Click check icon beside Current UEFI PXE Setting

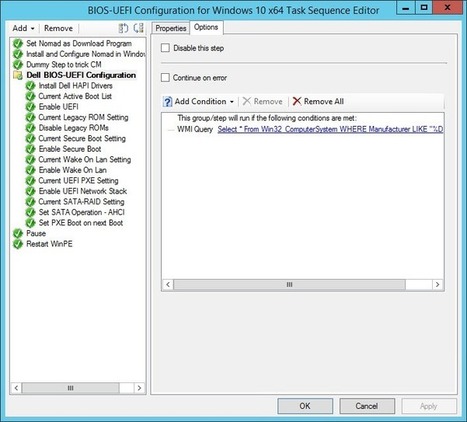30,181
